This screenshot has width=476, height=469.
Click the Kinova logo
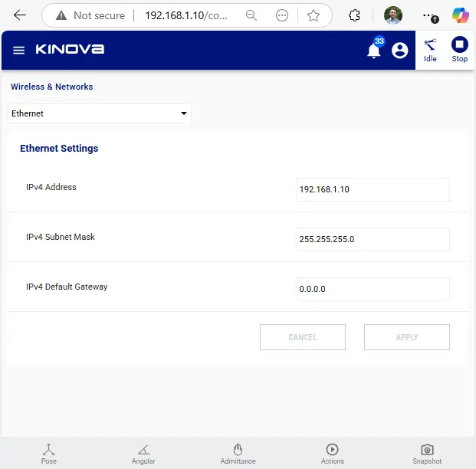tap(70, 49)
